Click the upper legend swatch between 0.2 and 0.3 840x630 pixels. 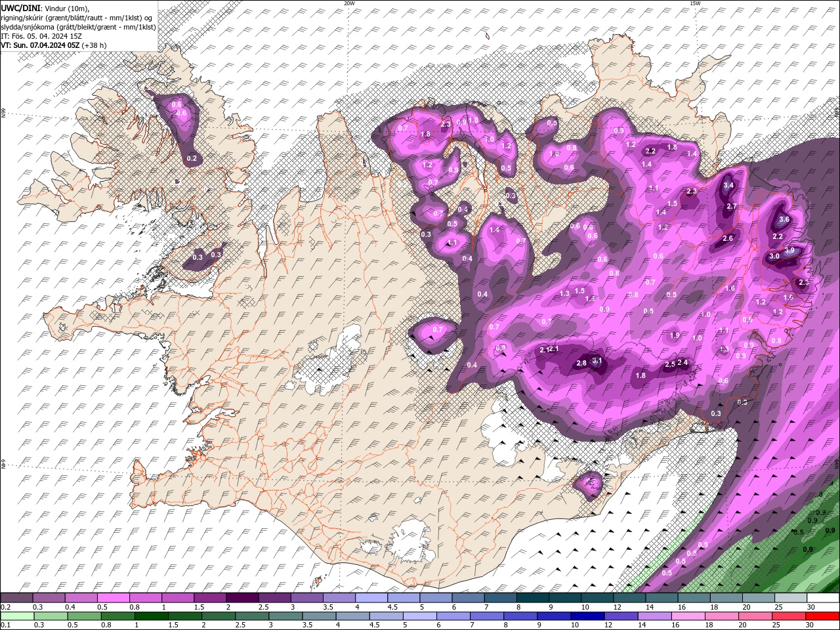click(17, 598)
